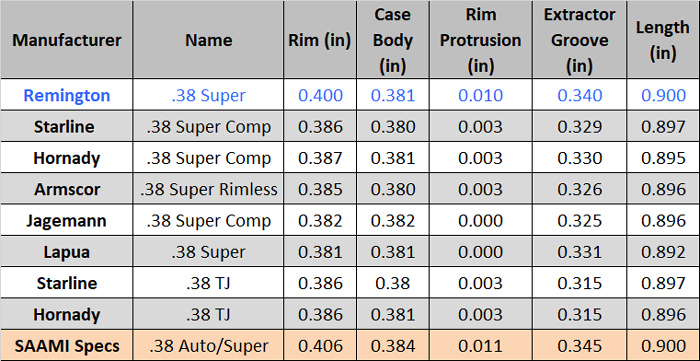Screen dimensions: 700x361
Task: Click the Rim Protrusion column header
Action: pyautogui.click(x=480, y=40)
